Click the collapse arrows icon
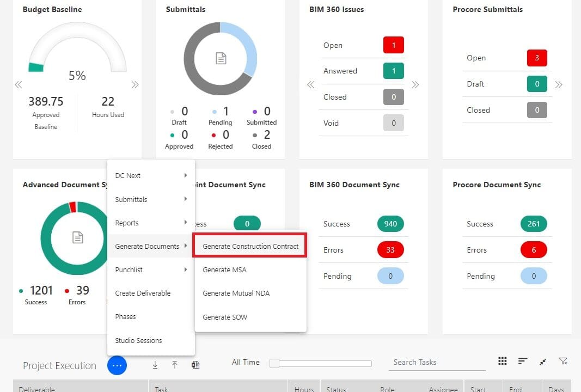 pyautogui.click(x=543, y=362)
